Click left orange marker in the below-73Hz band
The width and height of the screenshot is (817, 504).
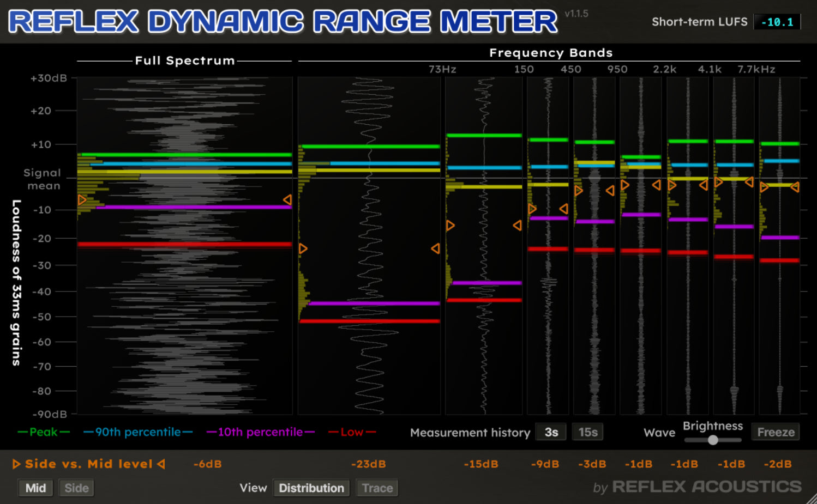click(x=303, y=248)
